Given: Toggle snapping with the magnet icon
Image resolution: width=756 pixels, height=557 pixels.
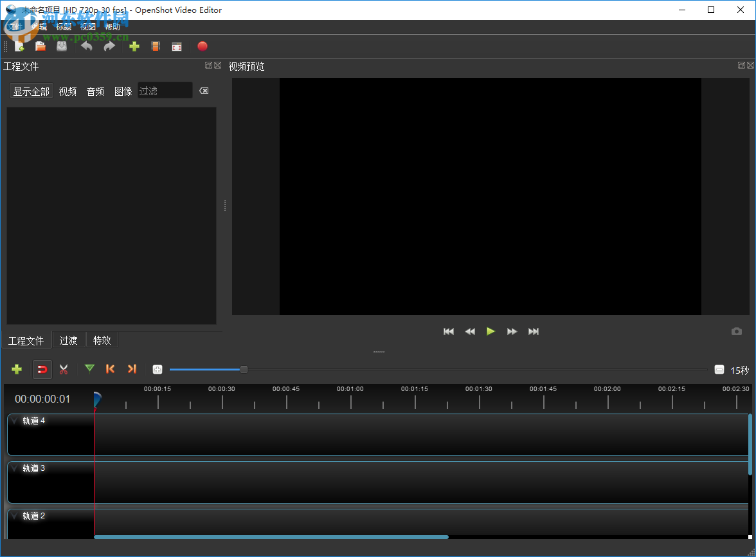Looking at the screenshot, I should click(x=42, y=369).
